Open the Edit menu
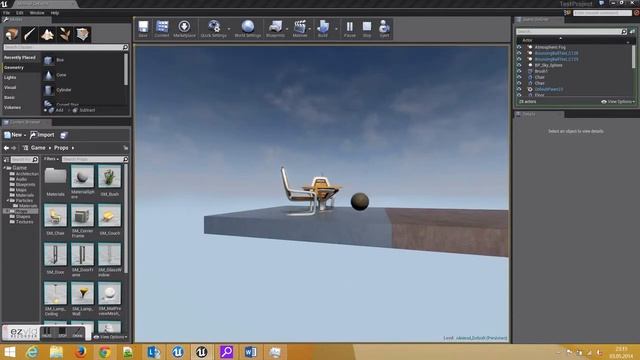This screenshot has height=360, width=640. pyautogui.click(x=20, y=13)
